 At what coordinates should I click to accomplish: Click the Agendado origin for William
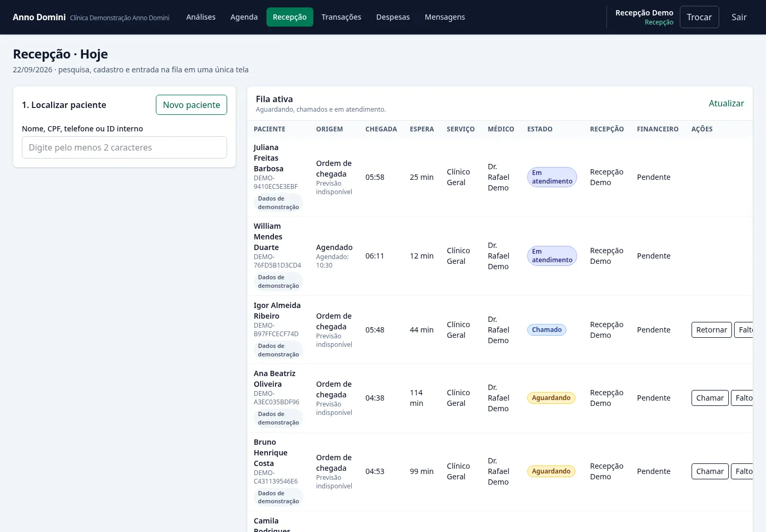[334, 247]
